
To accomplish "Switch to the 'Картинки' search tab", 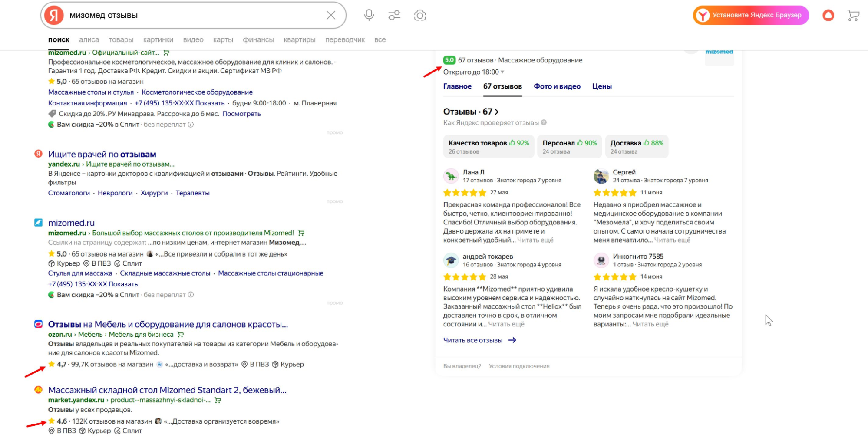I will click(x=158, y=39).
